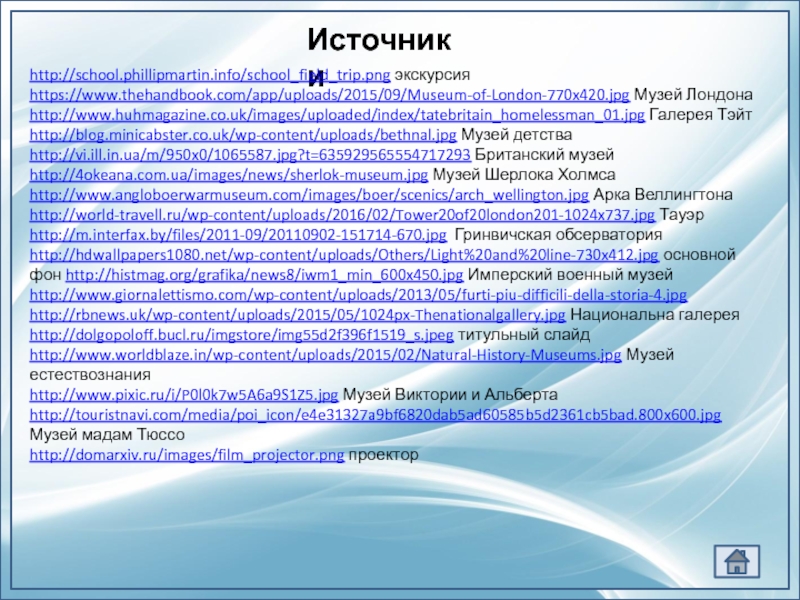This screenshot has height=600, width=800.
Task: Open the thehandbook.com Museum-of-London link
Action: (x=330, y=95)
